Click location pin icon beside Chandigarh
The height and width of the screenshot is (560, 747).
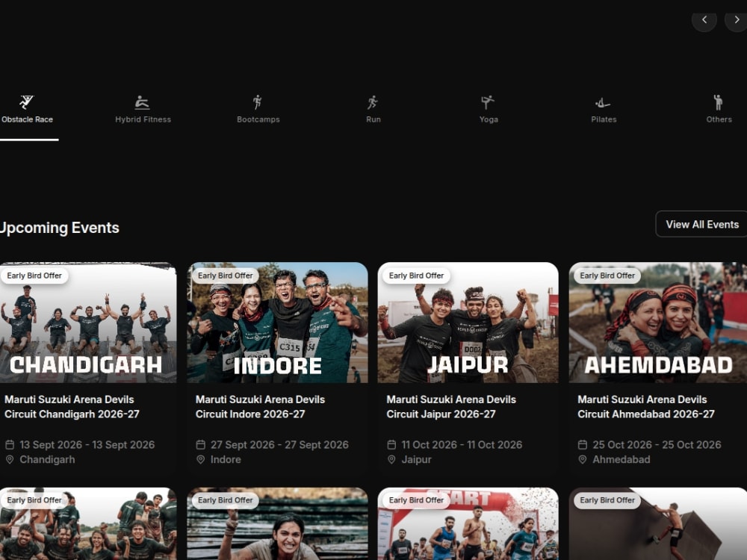coord(10,459)
